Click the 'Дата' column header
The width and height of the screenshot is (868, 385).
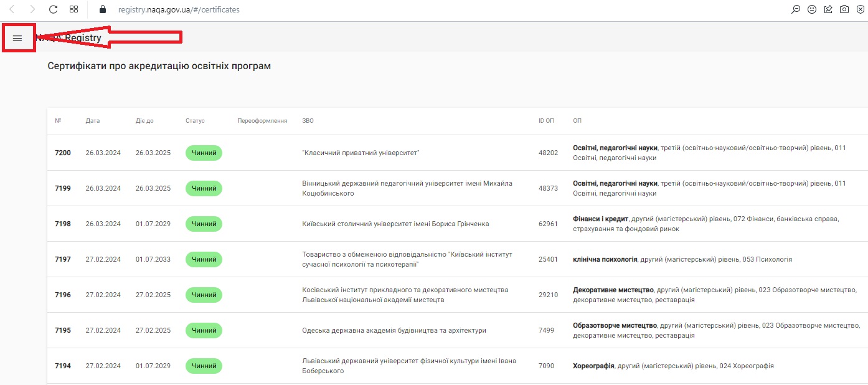tap(93, 121)
